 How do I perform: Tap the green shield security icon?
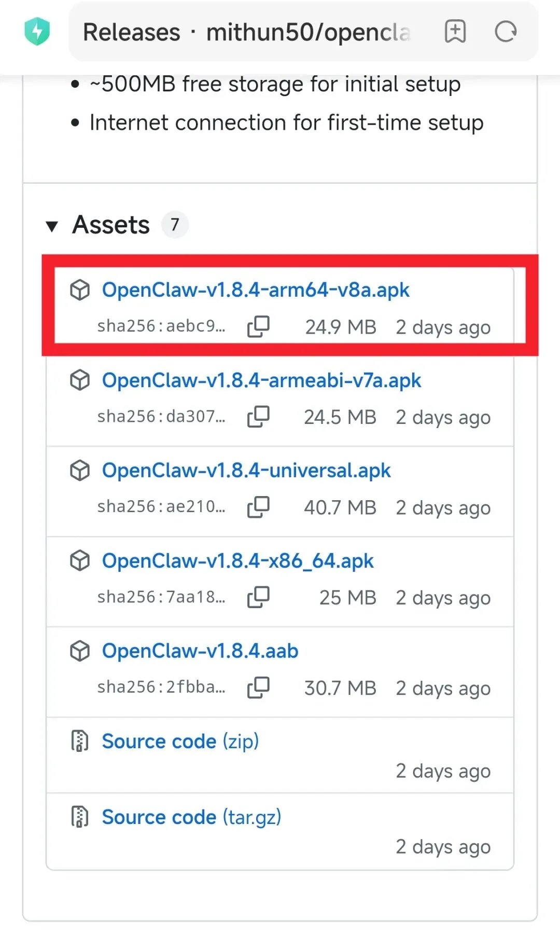click(x=37, y=32)
